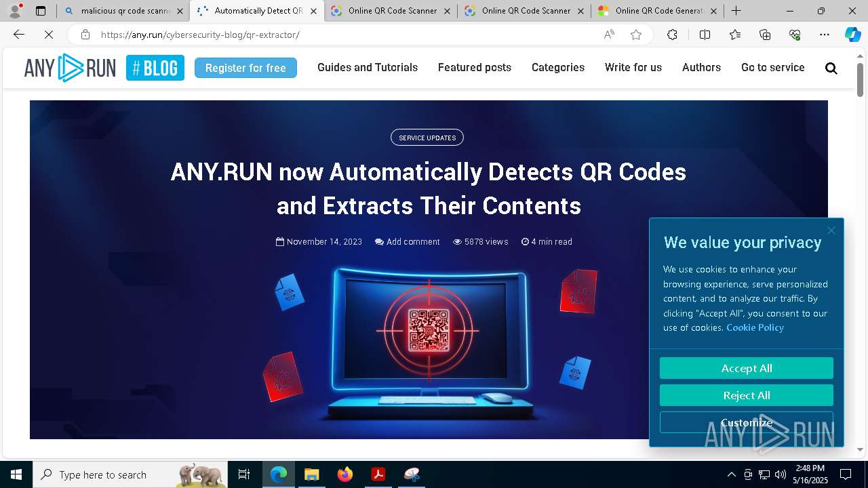
Task: Launch Firefox from taskbar
Action: pyautogui.click(x=345, y=474)
